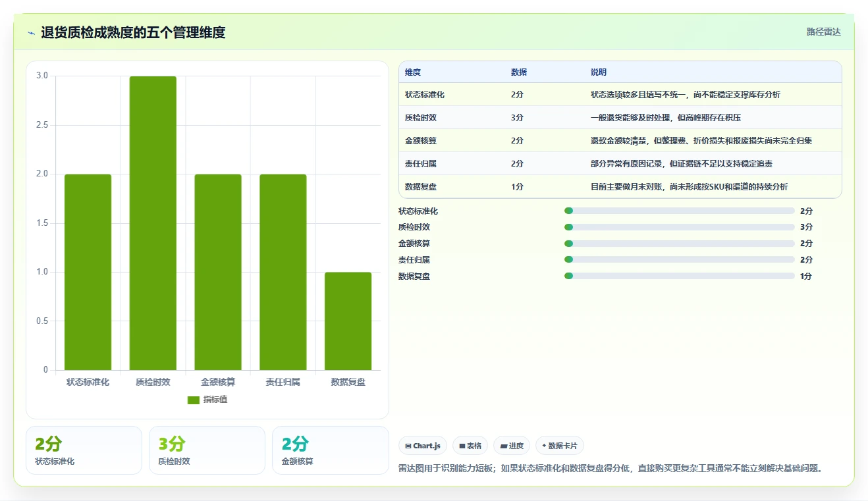Click the 3分 value beside 质检时效 progress bar
Viewport: 868px width, 501px height.
point(806,227)
